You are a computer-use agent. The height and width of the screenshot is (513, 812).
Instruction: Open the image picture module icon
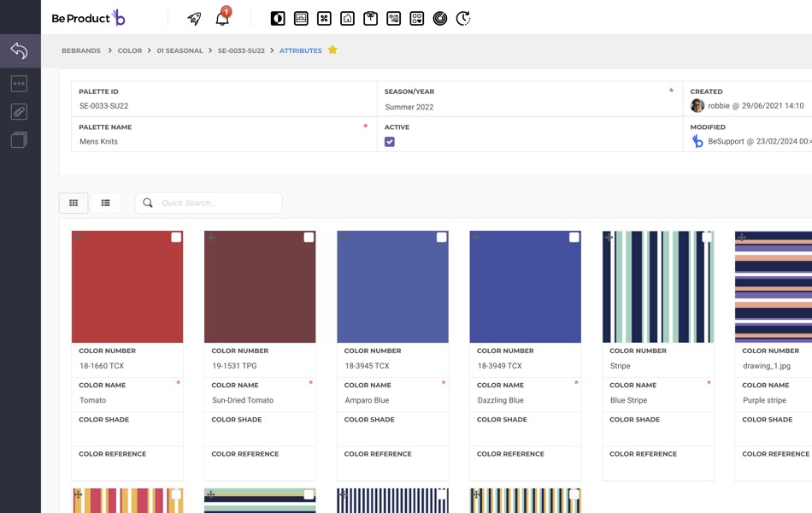[x=301, y=19]
